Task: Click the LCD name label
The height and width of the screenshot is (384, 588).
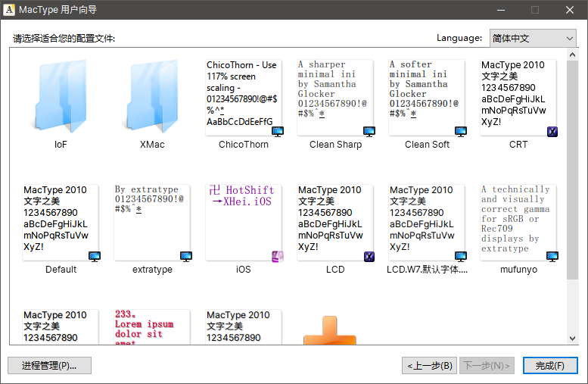Action: pyautogui.click(x=335, y=270)
